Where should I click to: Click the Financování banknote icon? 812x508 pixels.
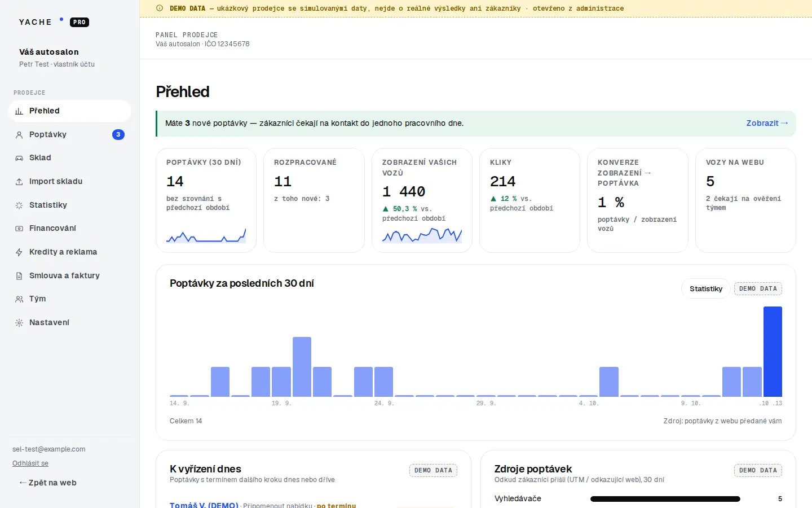coord(19,229)
